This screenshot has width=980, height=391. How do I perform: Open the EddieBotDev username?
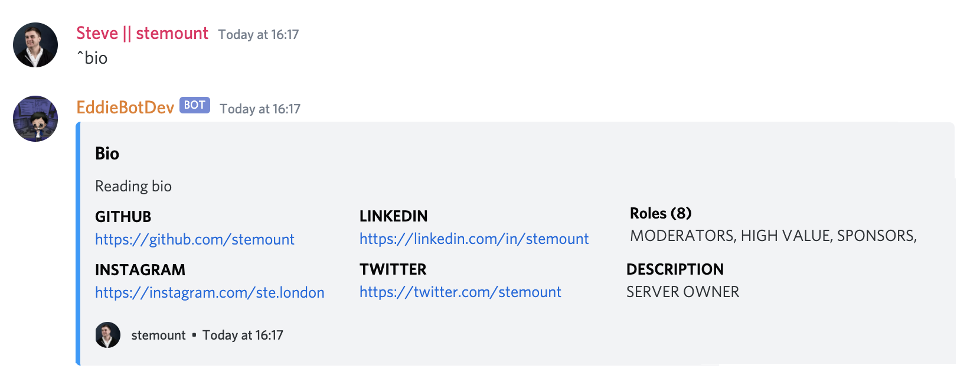(x=125, y=107)
